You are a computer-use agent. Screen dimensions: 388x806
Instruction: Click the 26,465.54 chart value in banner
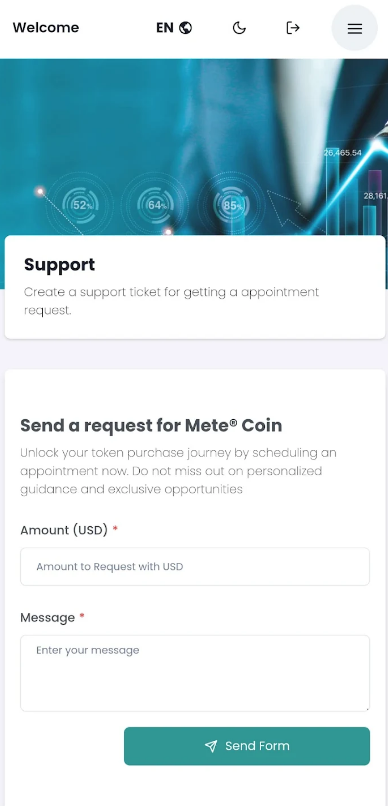(x=343, y=153)
